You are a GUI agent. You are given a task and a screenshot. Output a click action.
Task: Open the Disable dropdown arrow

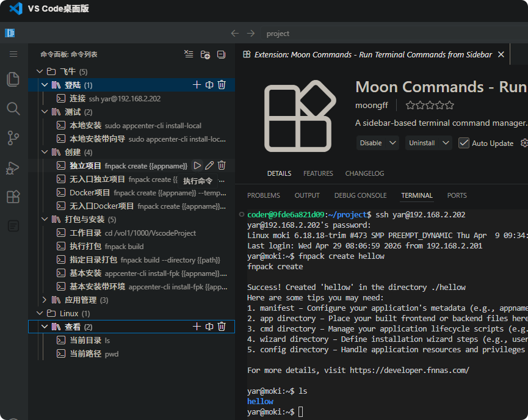392,143
